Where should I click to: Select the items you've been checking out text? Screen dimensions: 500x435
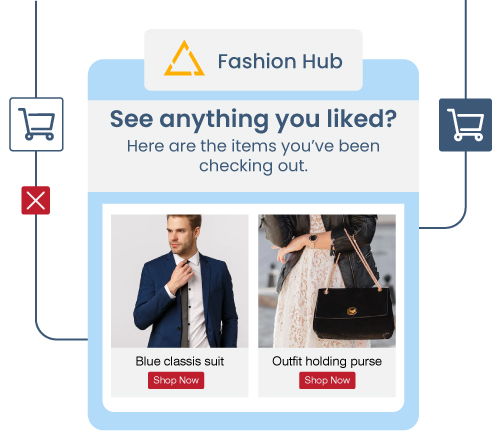(x=253, y=156)
